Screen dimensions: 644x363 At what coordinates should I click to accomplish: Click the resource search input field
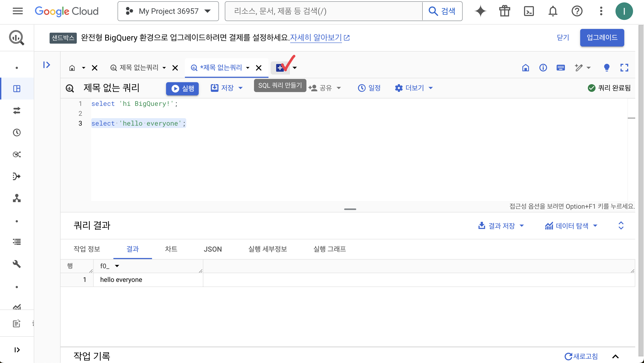(324, 11)
